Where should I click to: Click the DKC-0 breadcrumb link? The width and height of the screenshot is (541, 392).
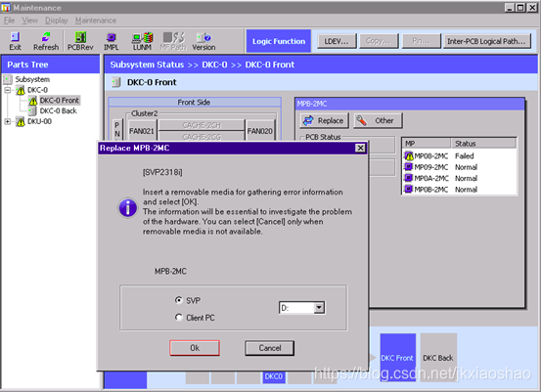pyautogui.click(x=214, y=65)
